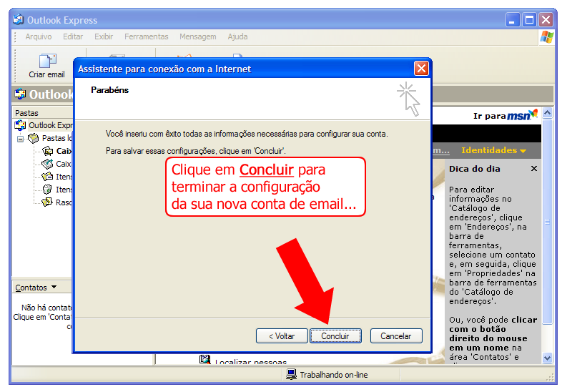The width and height of the screenshot is (562, 392).
Task: Open the Contatos dropdown menu
Action: [x=36, y=288]
